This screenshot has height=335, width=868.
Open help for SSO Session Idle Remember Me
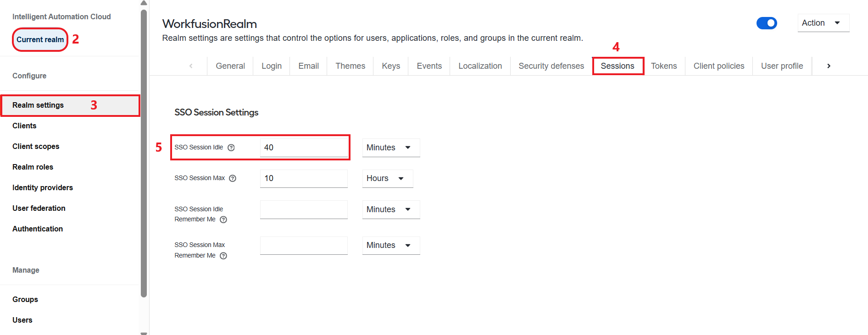223,220
